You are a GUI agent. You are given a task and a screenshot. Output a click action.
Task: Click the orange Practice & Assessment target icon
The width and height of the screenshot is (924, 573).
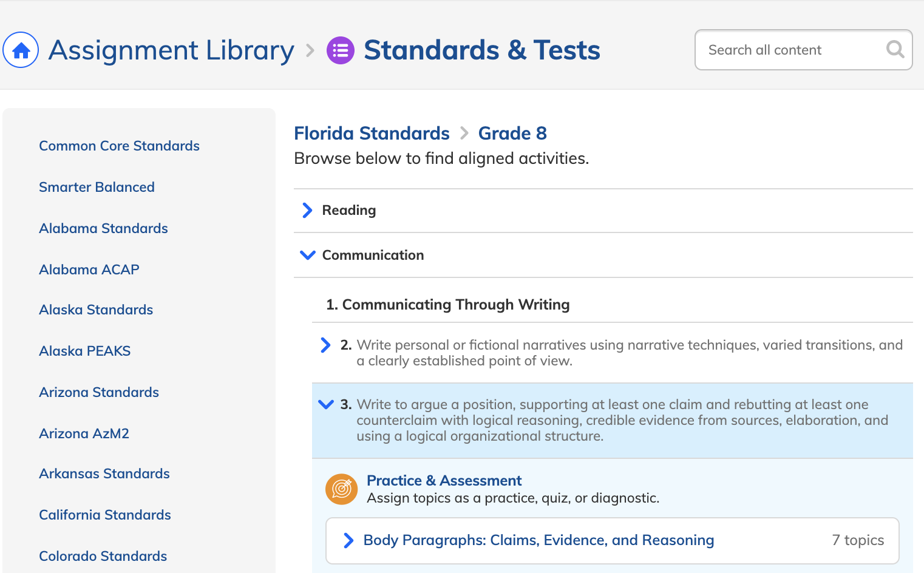tap(342, 489)
